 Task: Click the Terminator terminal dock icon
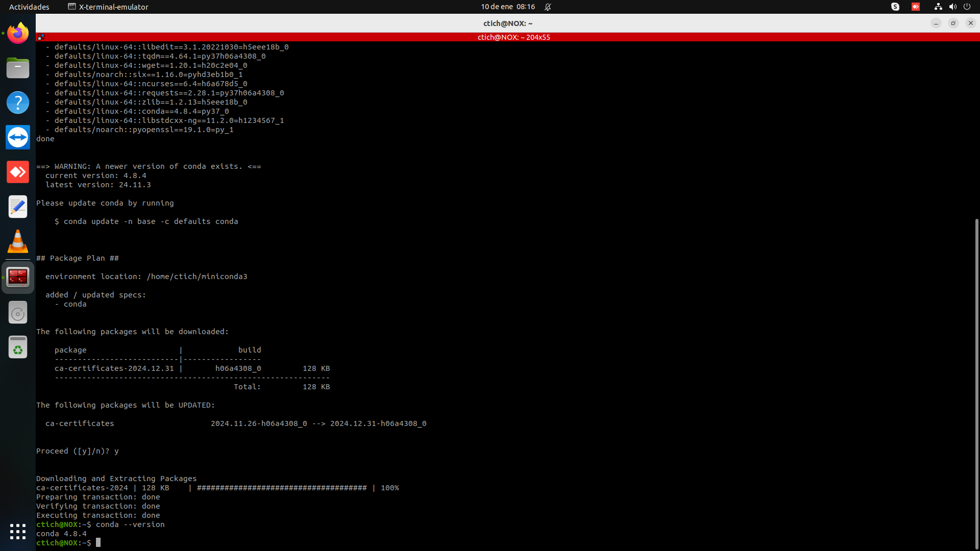[x=18, y=277]
